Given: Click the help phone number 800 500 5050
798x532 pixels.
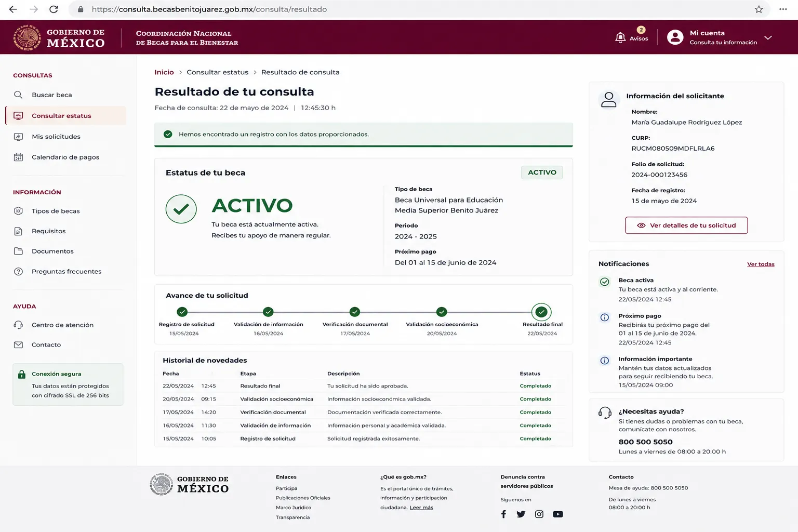Looking at the screenshot, I should [x=646, y=442].
